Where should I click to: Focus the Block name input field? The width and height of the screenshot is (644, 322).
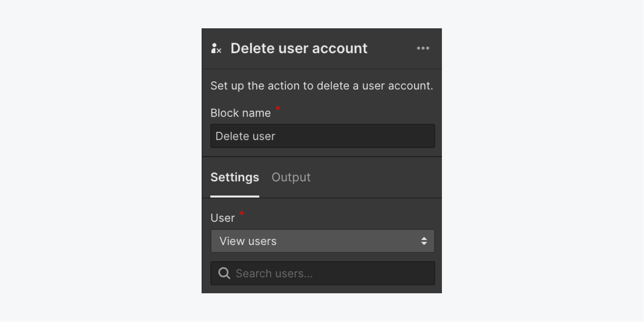click(323, 136)
